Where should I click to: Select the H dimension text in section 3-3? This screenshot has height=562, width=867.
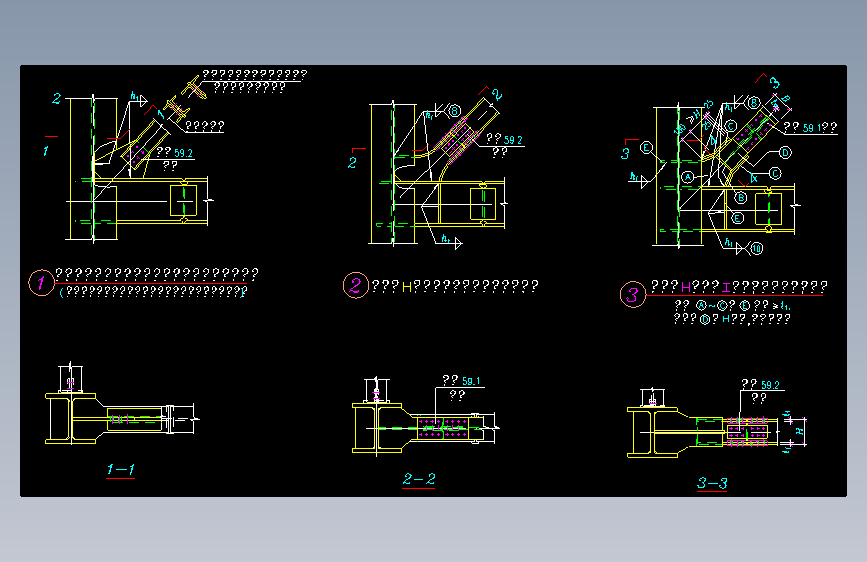pos(800,431)
